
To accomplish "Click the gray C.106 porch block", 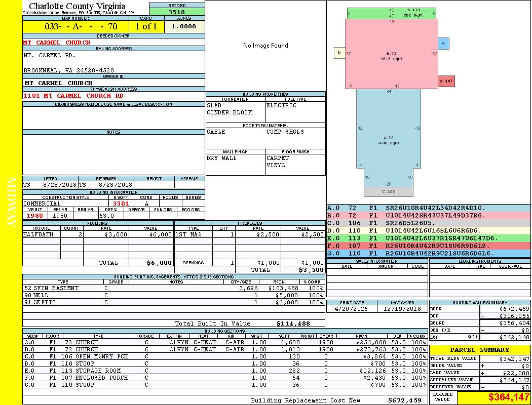I will click(x=389, y=192).
